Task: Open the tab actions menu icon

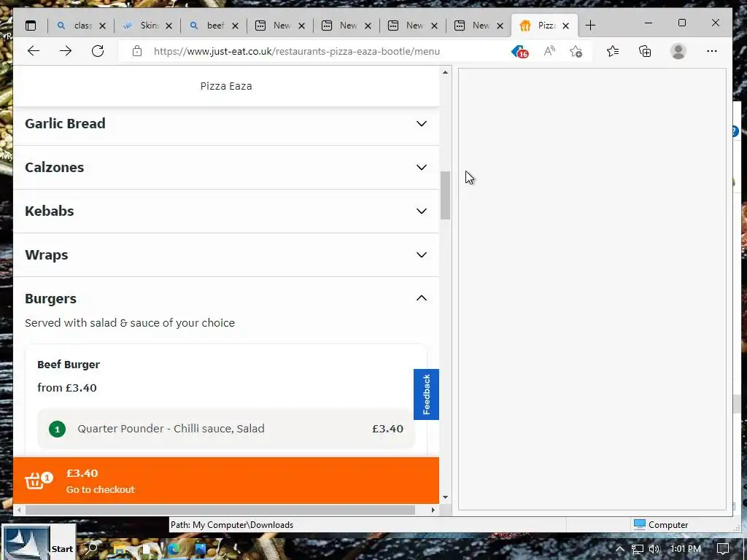Action: coord(31,26)
